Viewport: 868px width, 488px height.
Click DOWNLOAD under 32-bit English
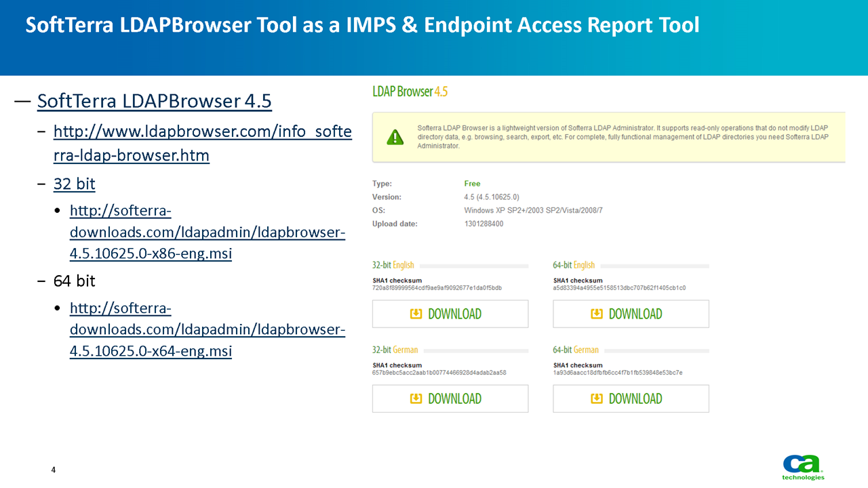[450, 314]
